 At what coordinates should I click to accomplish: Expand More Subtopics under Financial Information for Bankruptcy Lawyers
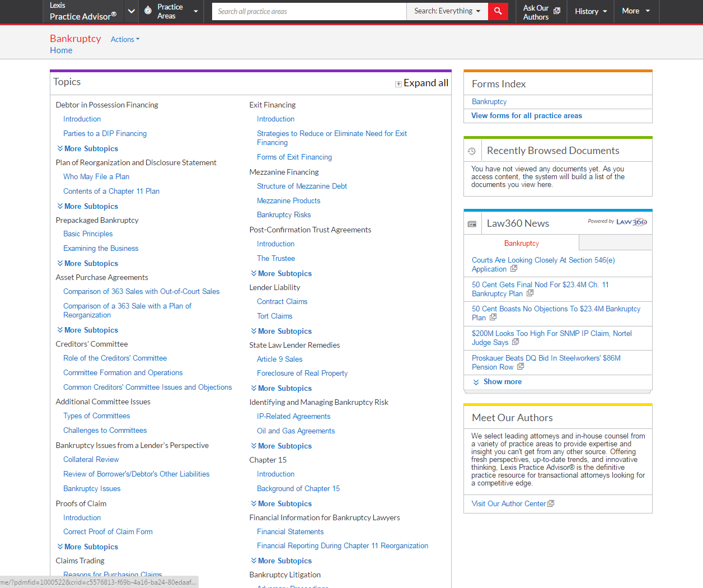coord(282,561)
